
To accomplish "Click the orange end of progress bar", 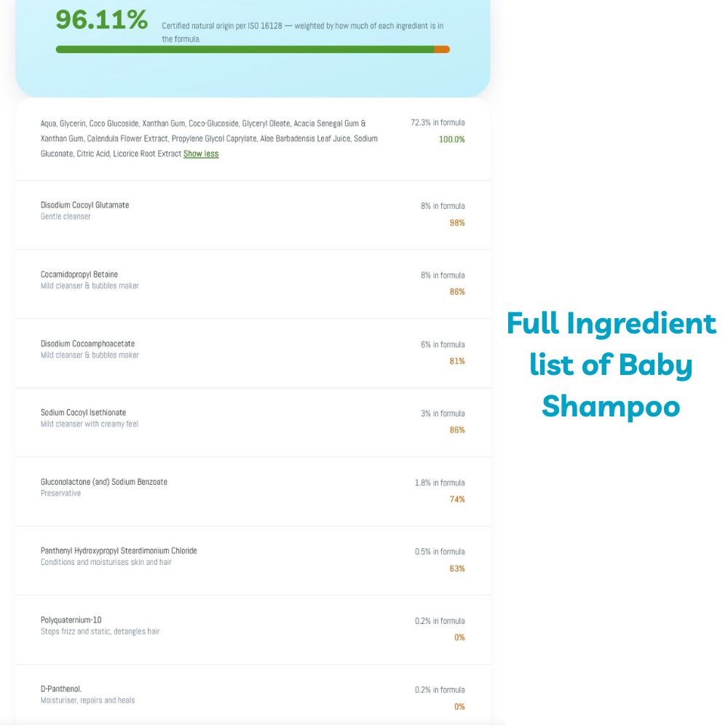I will click(x=442, y=50).
